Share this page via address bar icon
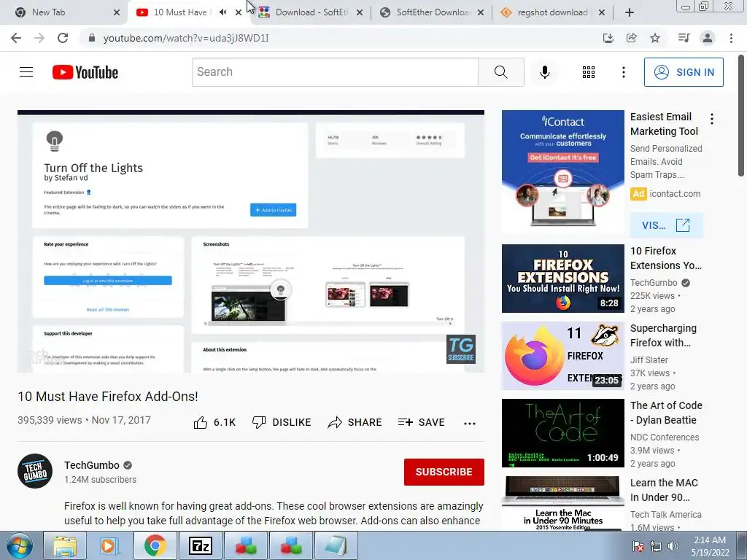This screenshot has width=747, height=560. click(632, 38)
